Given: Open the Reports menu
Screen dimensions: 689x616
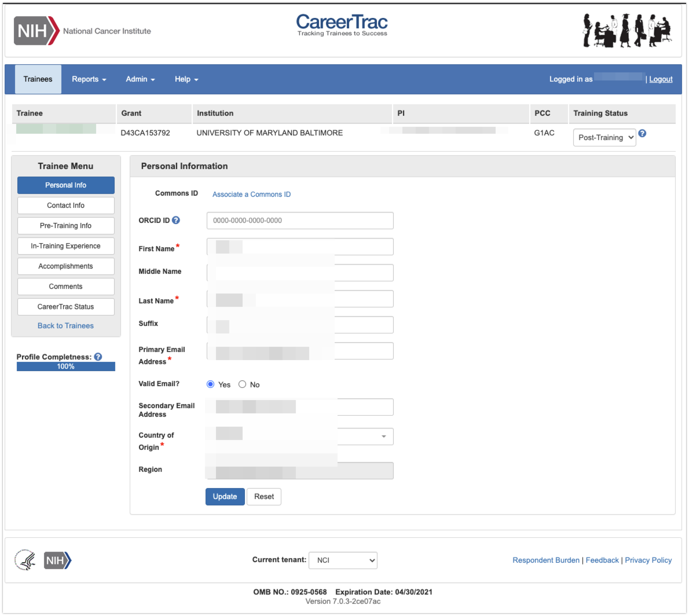Looking at the screenshot, I should tap(89, 79).
